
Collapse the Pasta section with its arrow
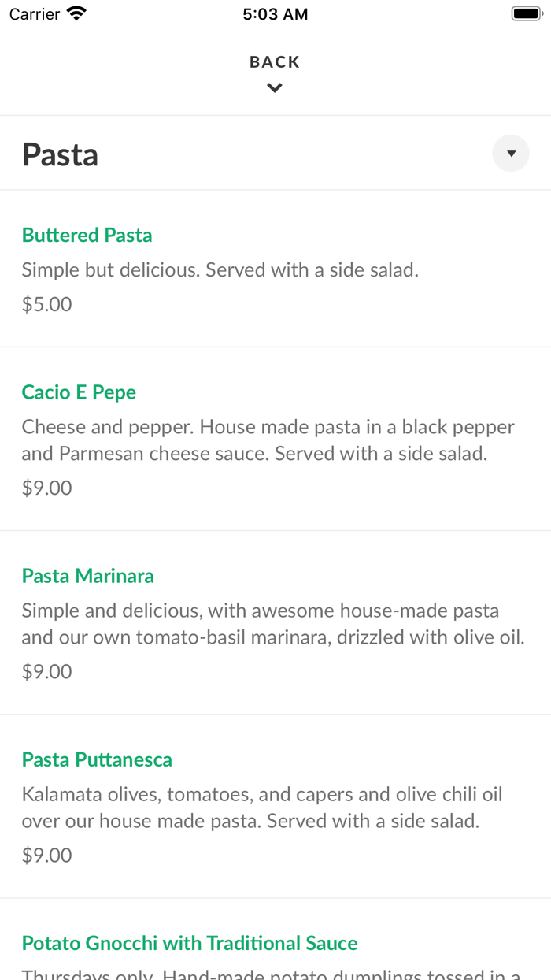[x=510, y=153]
